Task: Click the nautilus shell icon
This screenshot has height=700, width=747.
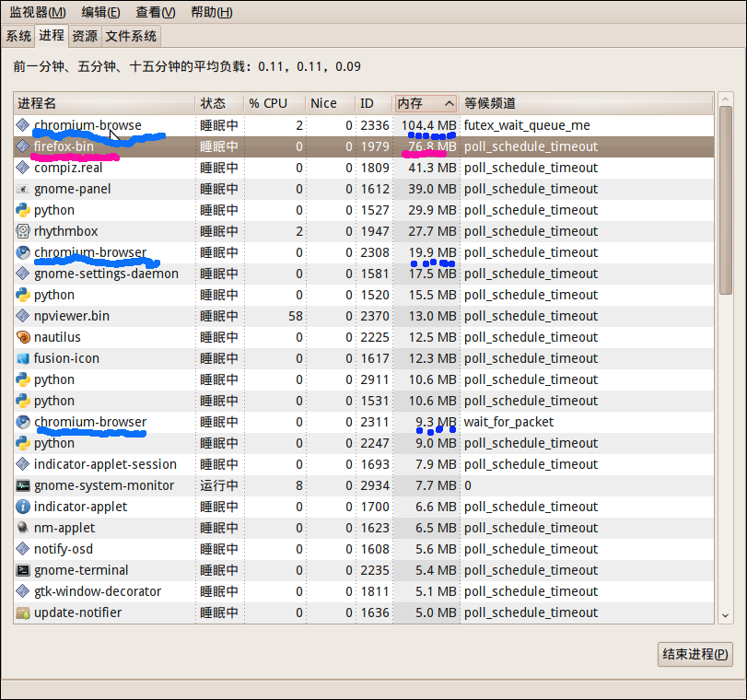Action: 22,337
